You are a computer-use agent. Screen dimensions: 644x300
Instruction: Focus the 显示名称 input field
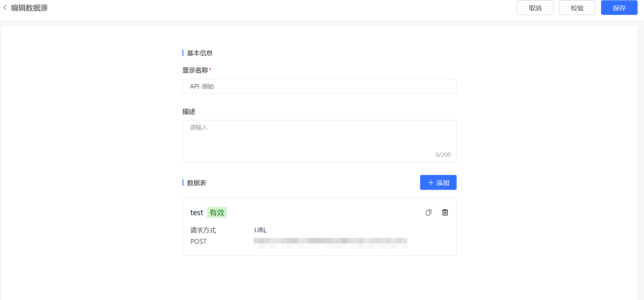pos(319,86)
